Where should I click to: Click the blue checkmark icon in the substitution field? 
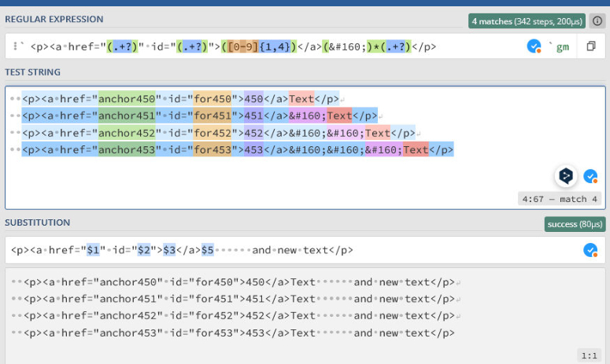coord(590,250)
